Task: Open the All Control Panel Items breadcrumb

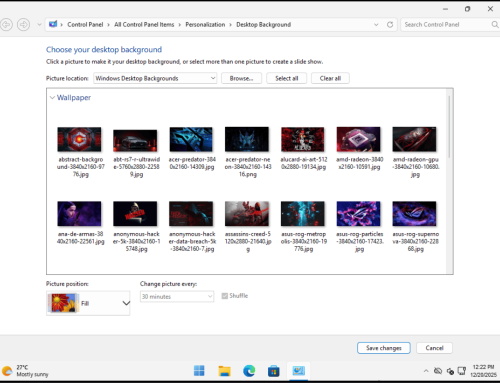Action: click(x=144, y=25)
